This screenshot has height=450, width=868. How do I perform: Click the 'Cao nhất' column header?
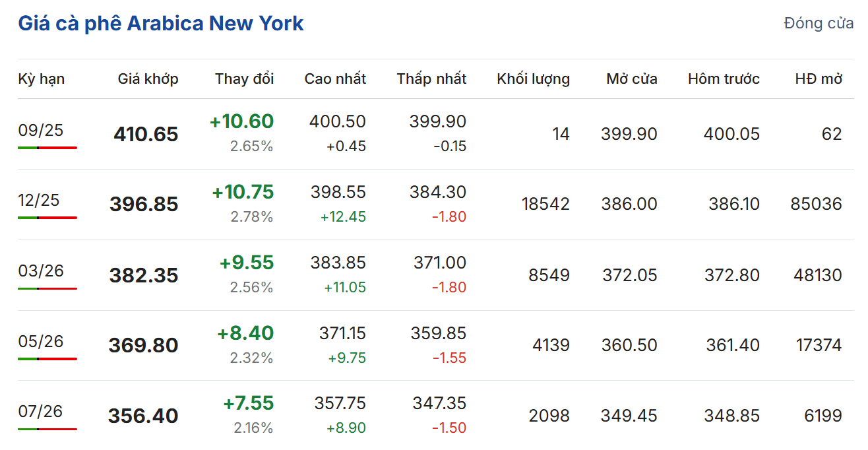coord(335,79)
